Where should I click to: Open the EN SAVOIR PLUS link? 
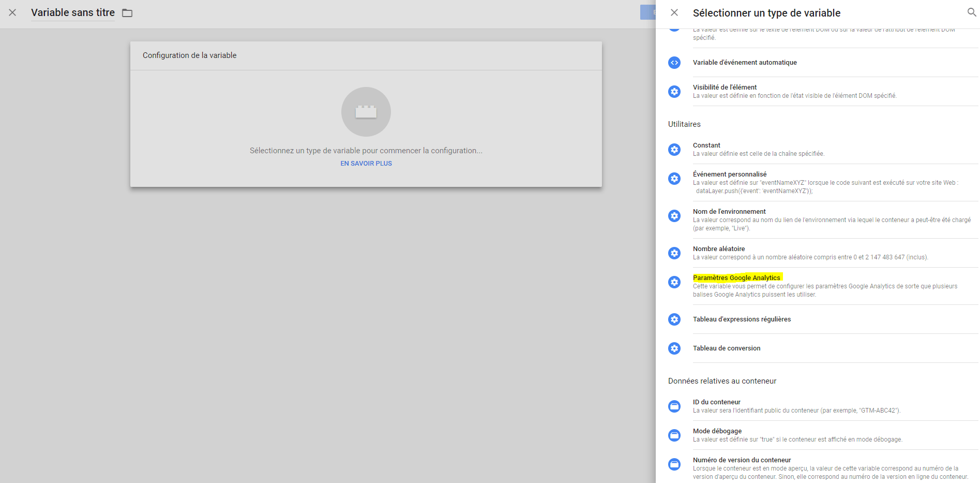[x=366, y=163]
